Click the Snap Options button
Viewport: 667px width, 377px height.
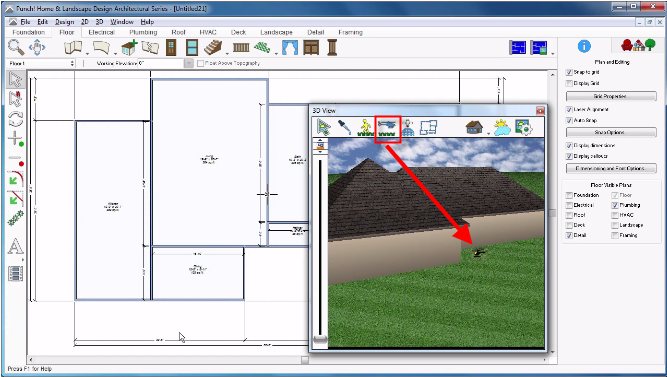611,132
